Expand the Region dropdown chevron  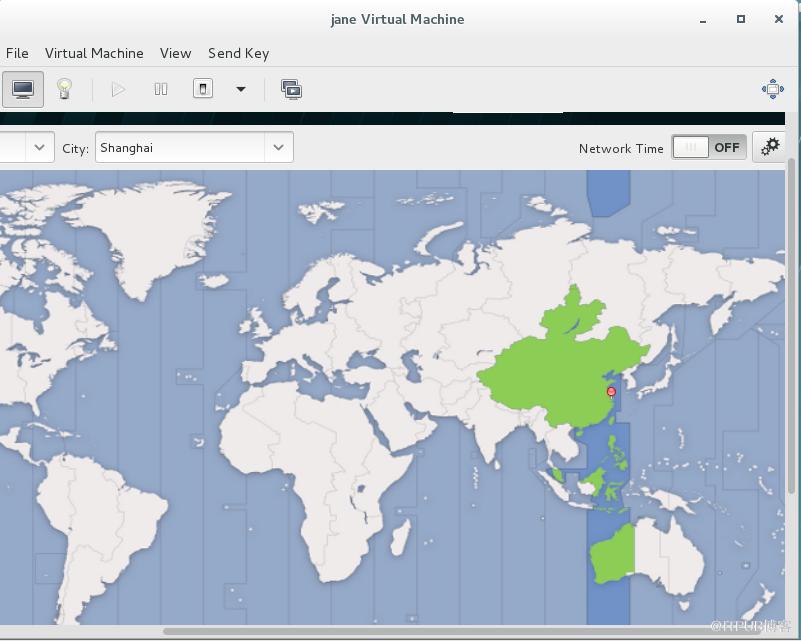39,148
